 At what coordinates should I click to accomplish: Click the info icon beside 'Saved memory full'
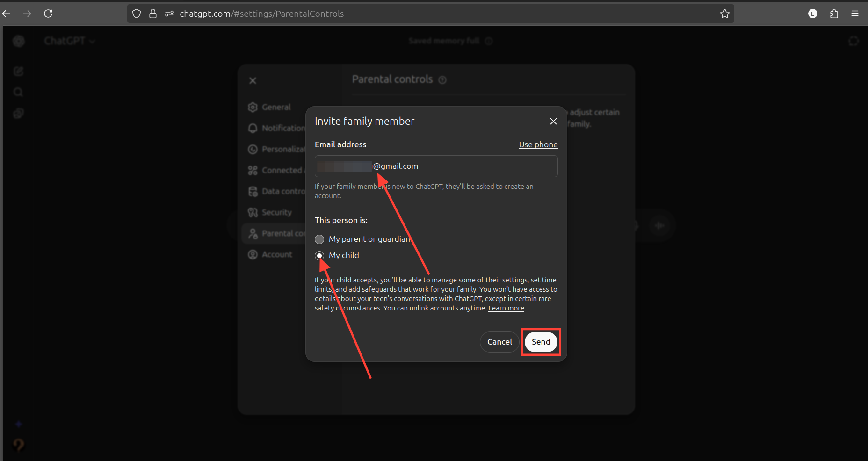(489, 41)
